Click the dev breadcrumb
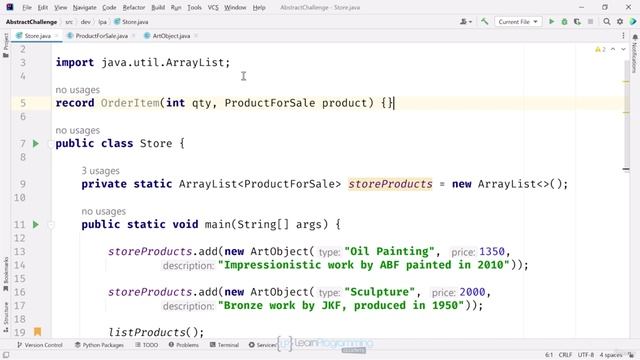This screenshot has height=360, width=640. (x=85, y=22)
